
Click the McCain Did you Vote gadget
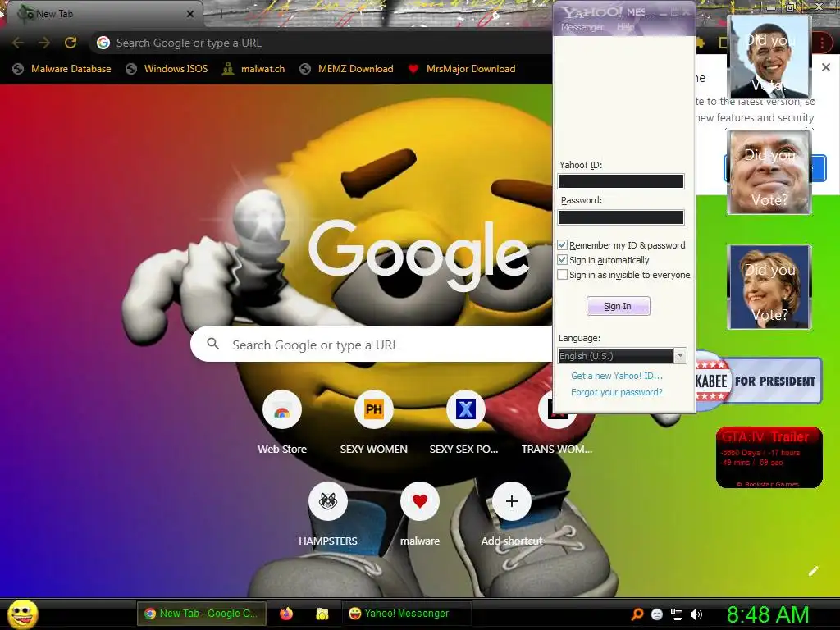769,172
